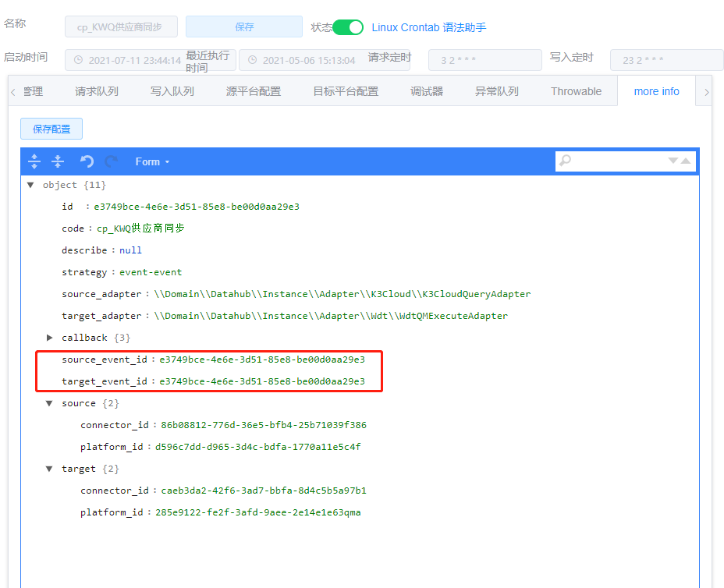
Task: Click the 请求定时 cron input
Action: coord(485,60)
